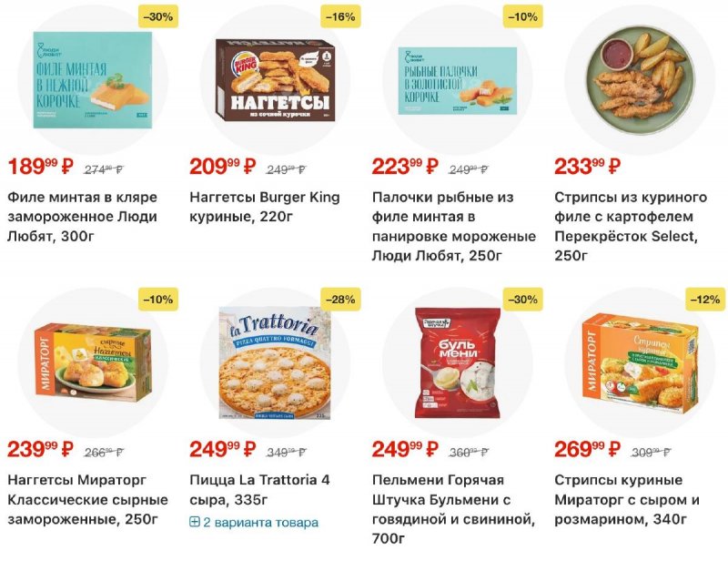Click the pollock fillet package image
The image size is (728, 561).
91,80
